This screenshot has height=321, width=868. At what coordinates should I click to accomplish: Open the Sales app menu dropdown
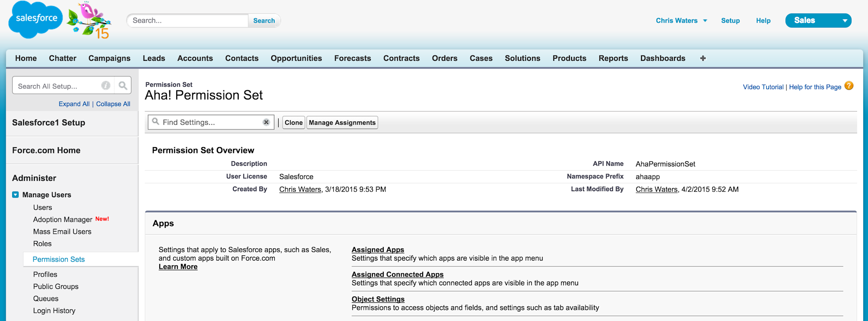[x=818, y=20]
